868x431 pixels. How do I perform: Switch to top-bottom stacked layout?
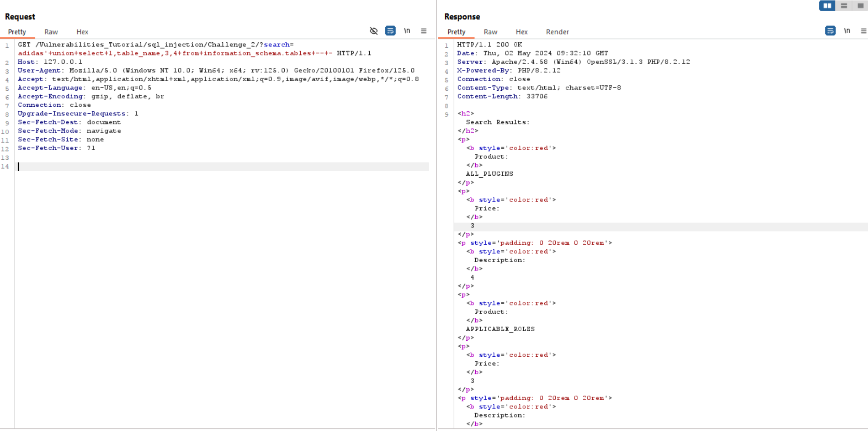point(844,6)
